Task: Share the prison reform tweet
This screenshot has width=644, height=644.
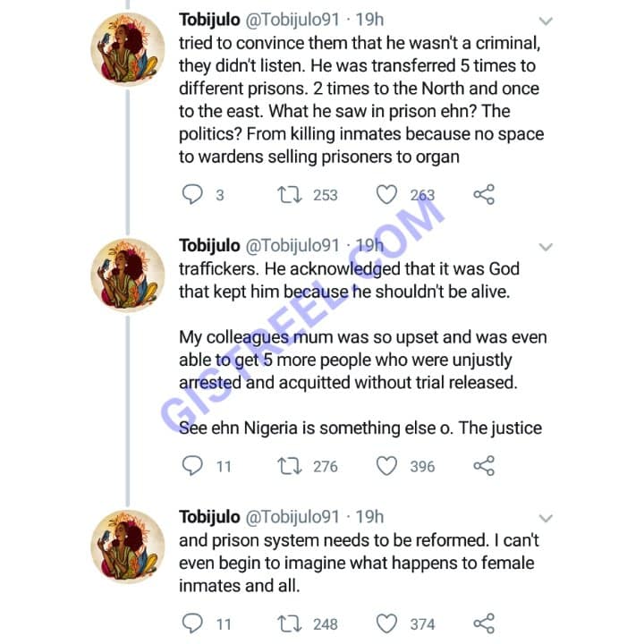Action: [x=484, y=623]
